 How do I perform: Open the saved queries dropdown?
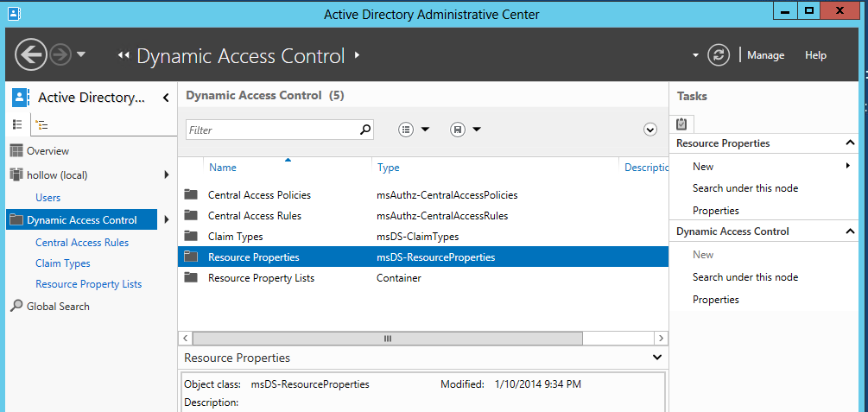466,130
